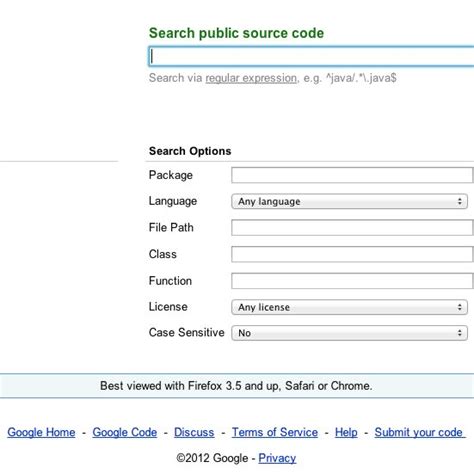Open the Privacy link
Image resolution: width=474 pixels, height=474 pixels.
[277, 458]
